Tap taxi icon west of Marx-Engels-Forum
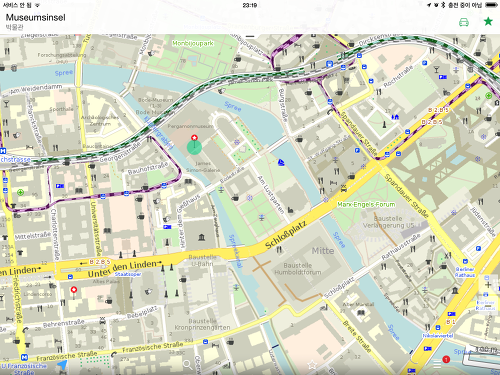 344,189
